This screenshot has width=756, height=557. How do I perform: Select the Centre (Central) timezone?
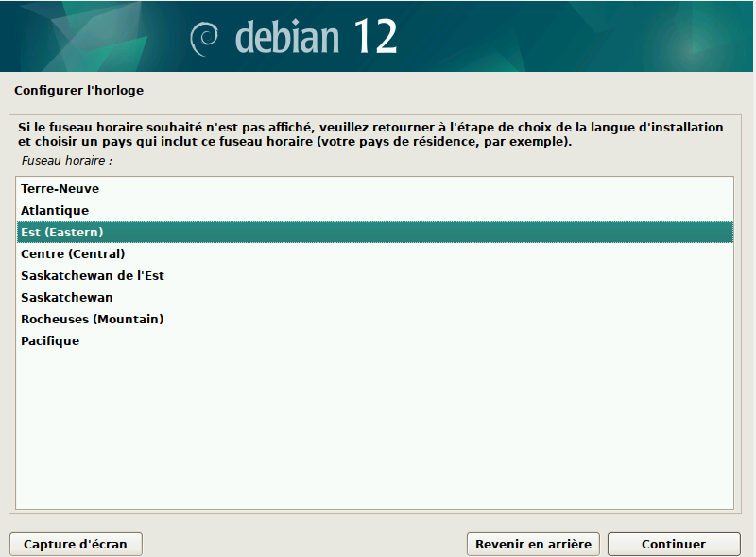point(73,253)
